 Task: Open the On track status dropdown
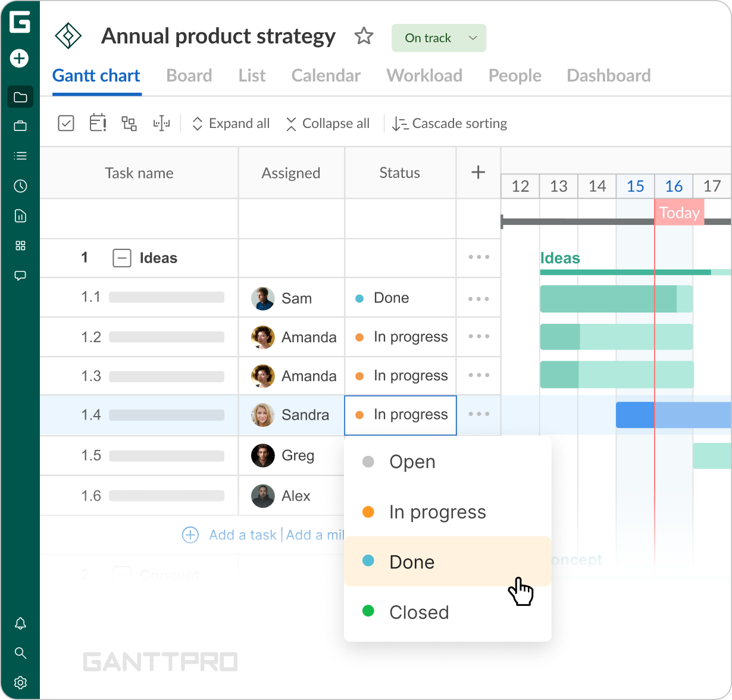439,37
